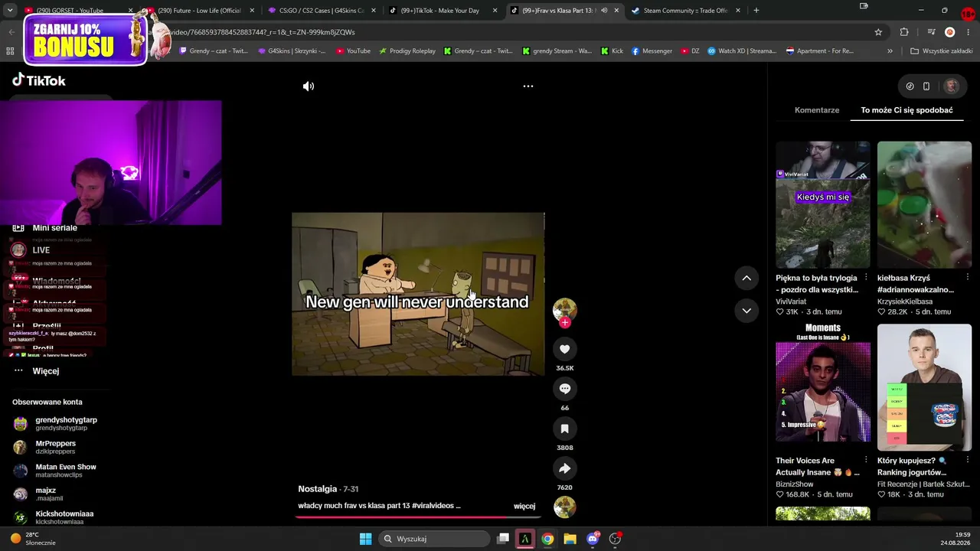Screen dimensions: 980x551
Task: Open the Nostalgia author name link
Action: tap(318, 489)
